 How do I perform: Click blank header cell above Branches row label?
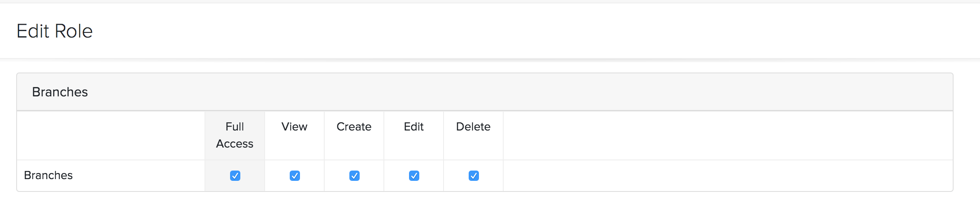point(111,136)
